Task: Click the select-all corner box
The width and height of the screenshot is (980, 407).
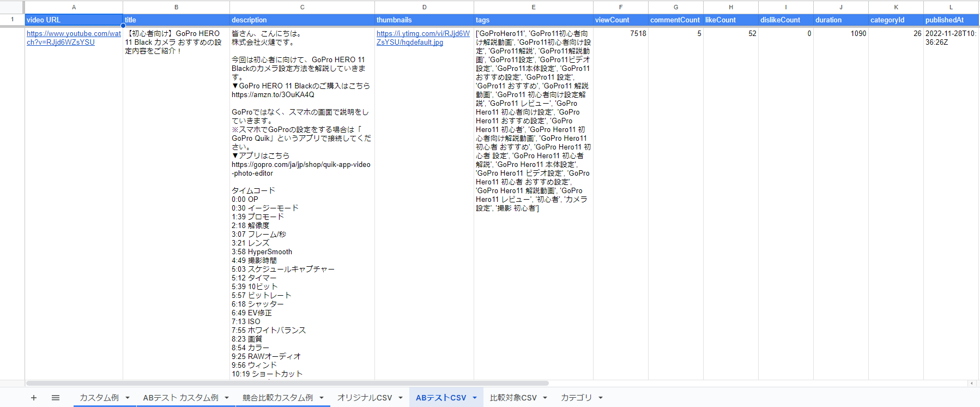Action: [x=12, y=7]
